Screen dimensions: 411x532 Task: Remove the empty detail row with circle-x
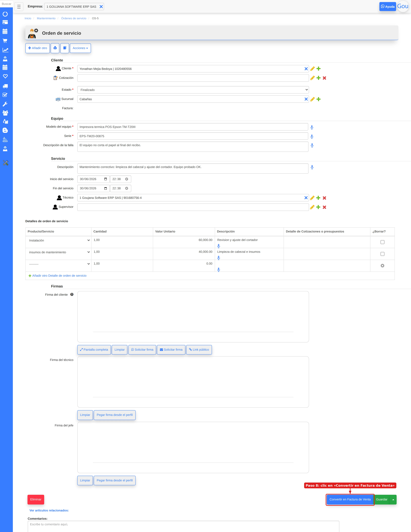382,265
